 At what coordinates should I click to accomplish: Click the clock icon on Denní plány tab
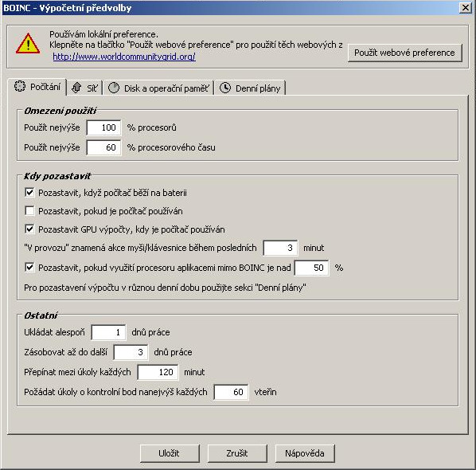click(x=225, y=88)
